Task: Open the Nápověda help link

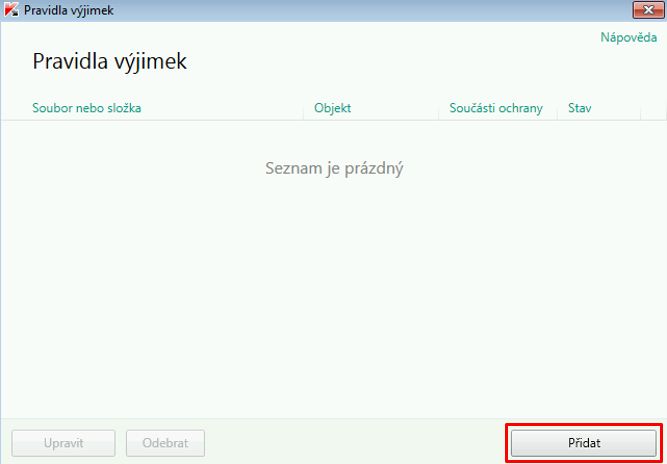Action: (628, 38)
